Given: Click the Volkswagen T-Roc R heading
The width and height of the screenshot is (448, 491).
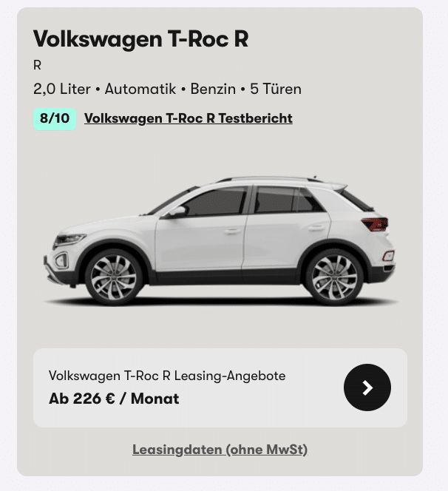Looking at the screenshot, I should (x=141, y=39).
